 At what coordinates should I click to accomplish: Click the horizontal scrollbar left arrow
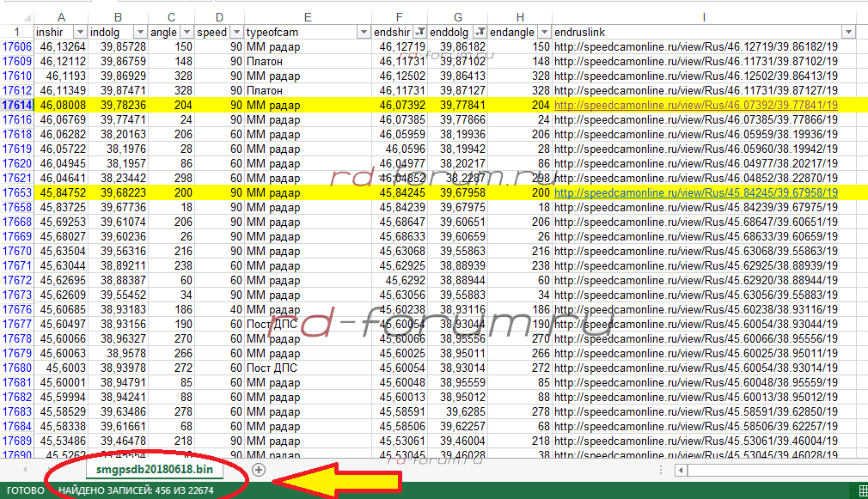click(x=681, y=470)
